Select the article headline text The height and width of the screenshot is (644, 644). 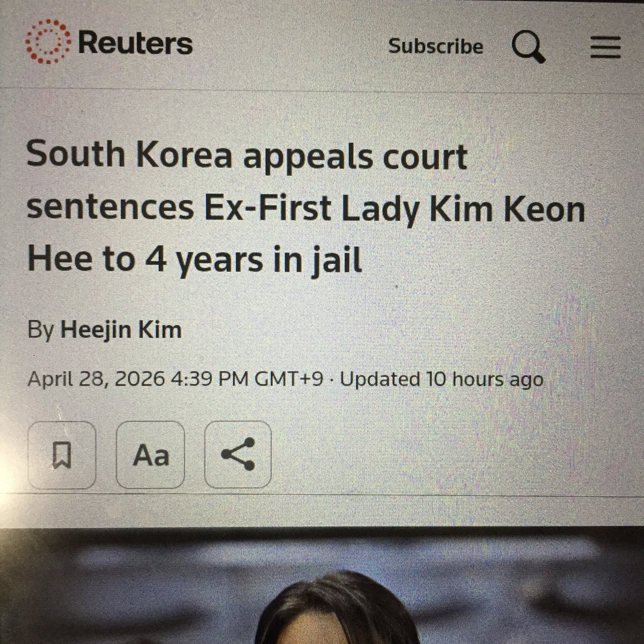[x=306, y=207]
